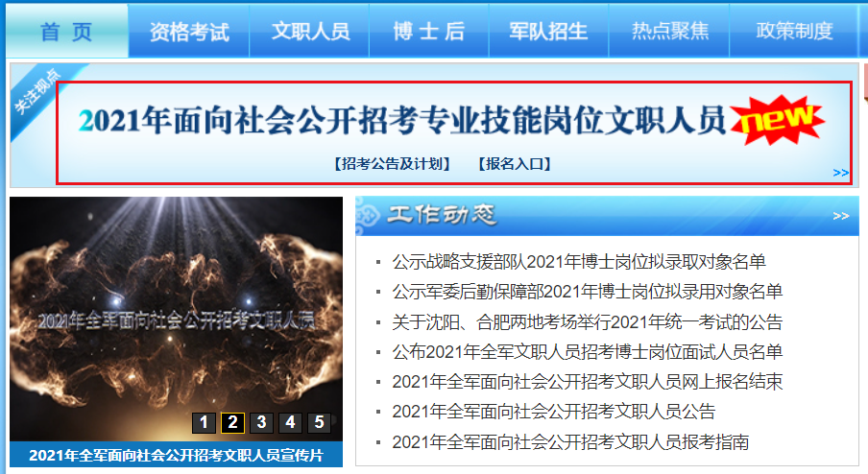The height and width of the screenshot is (474, 868).
Task: Open 公布2021年全军文职人员招考博士岗位面试人员名单
Action: 588,352
